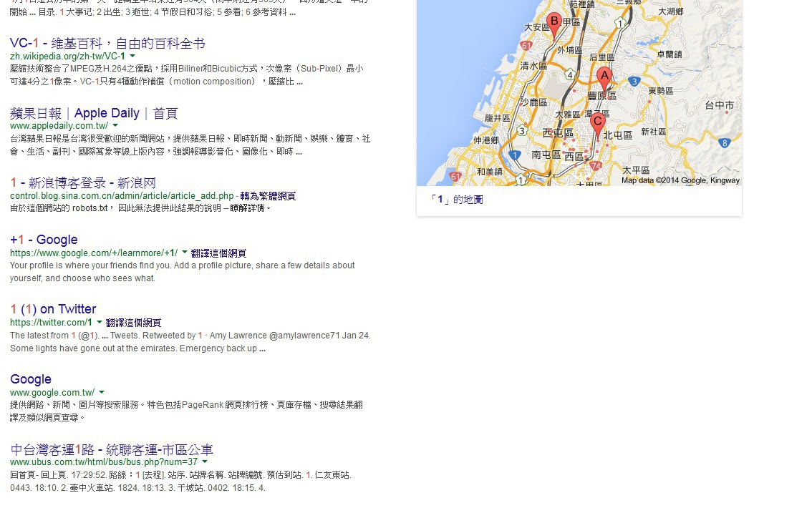
Task: Click 瞭解詳情 link
Action: click(x=247, y=208)
